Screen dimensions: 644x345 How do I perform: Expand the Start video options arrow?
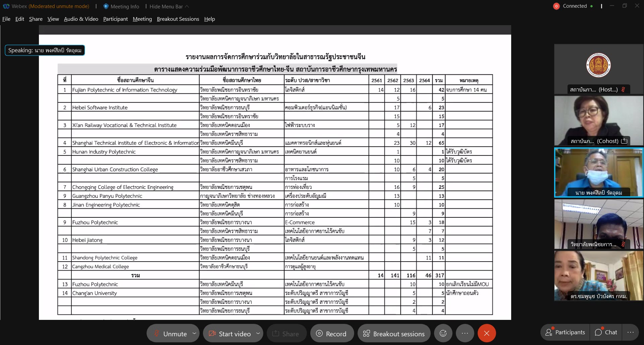tap(258, 333)
